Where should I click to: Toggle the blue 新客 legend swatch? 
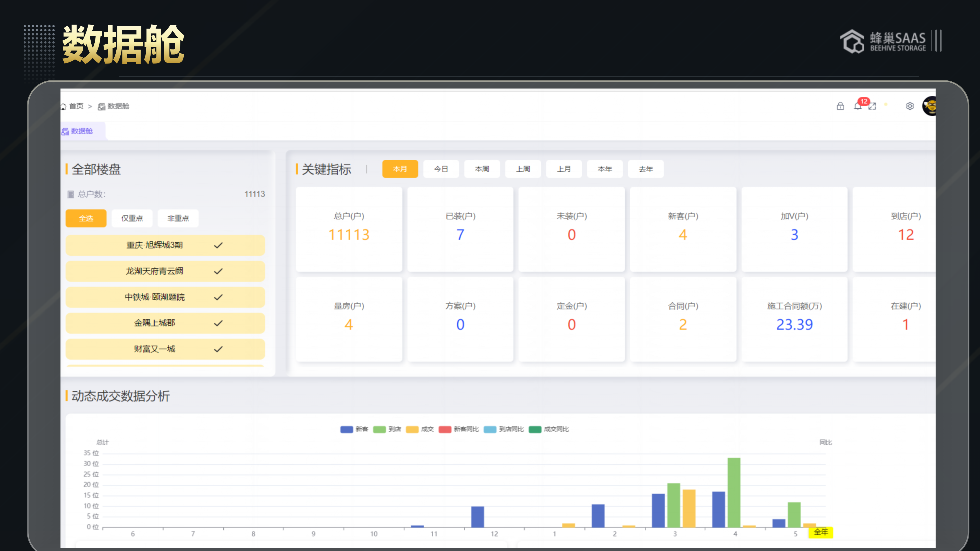click(x=346, y=429)
